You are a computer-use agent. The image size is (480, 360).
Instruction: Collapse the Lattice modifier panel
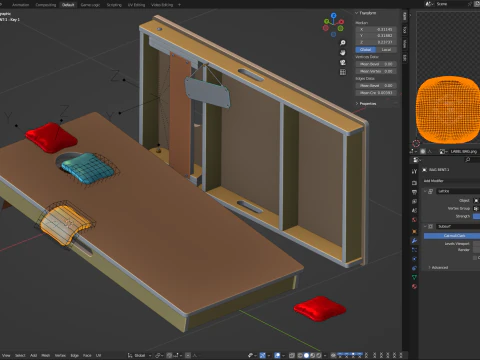pos(425,191)
